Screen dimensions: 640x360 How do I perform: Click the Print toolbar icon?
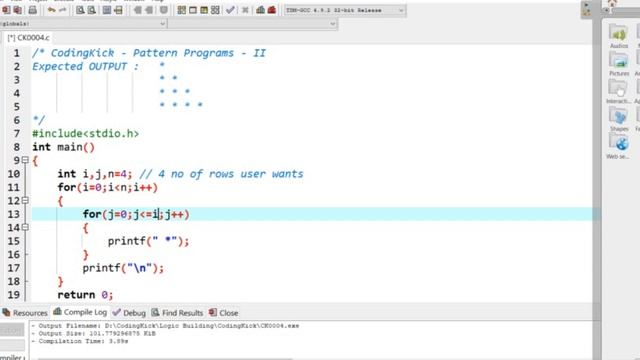(33, 10)
